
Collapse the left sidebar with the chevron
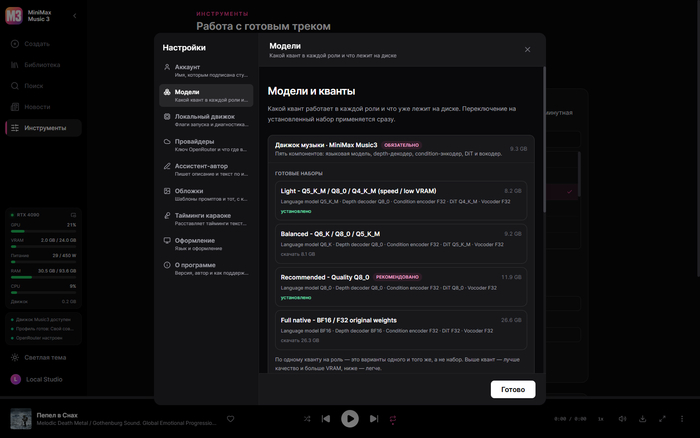pos(75,16)
